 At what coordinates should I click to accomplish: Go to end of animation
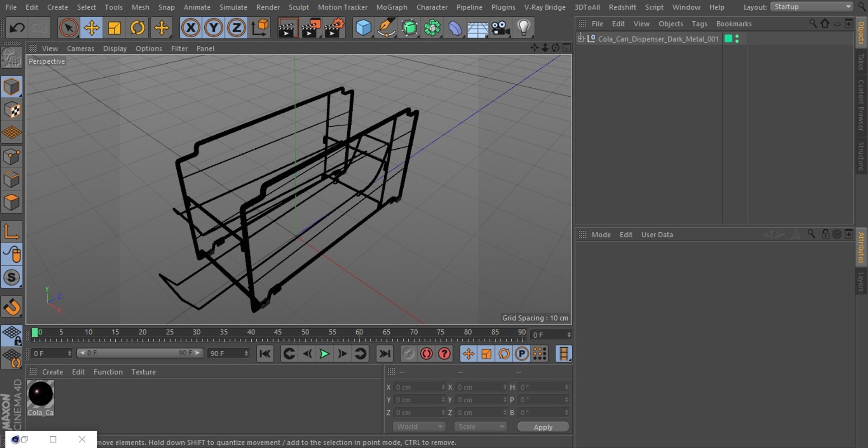coord(384,354)
